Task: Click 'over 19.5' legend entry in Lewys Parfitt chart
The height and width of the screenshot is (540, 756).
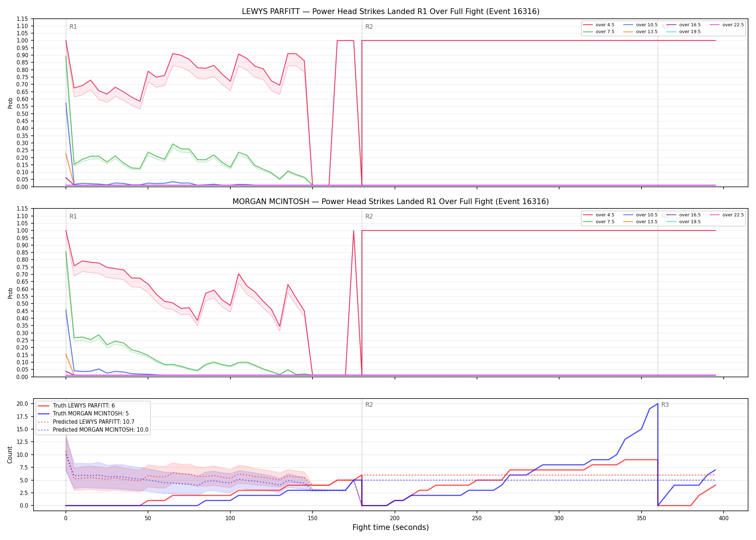Action: click(x=683, y=32)
